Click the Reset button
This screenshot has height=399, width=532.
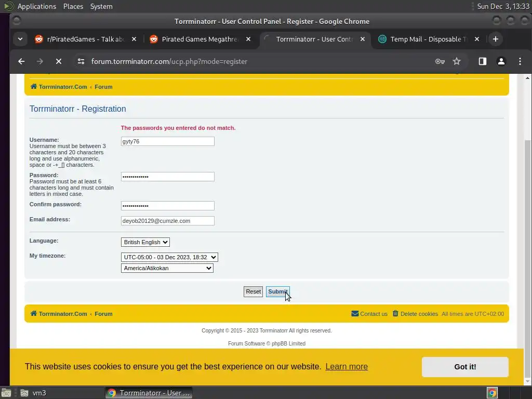pos(253,291)
